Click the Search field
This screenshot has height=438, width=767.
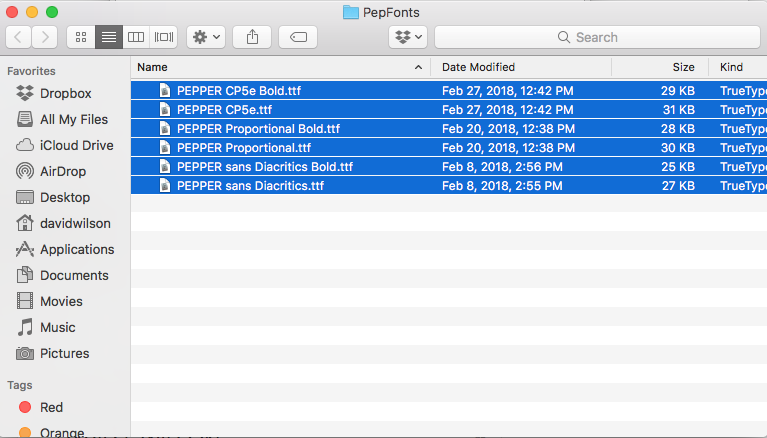tap(597, 37)
